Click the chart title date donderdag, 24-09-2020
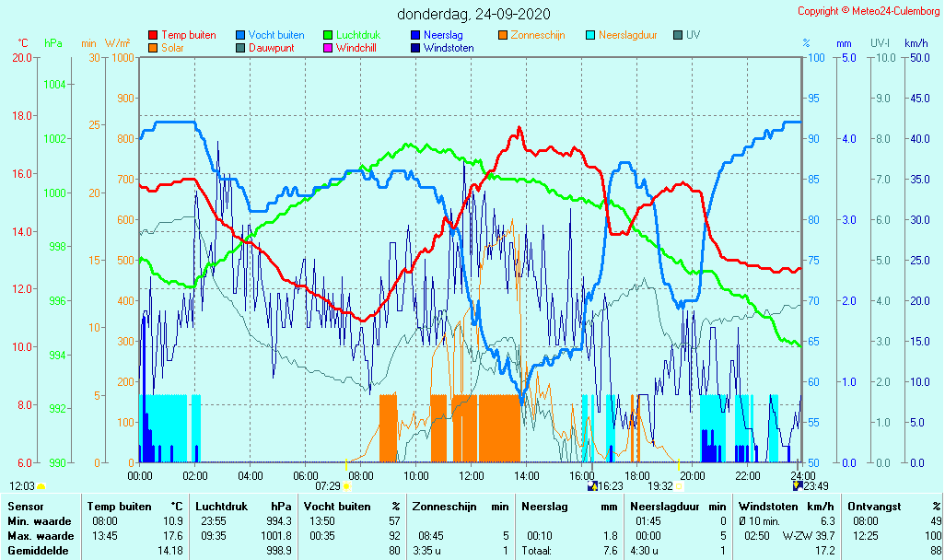This screenshot has height=560, width=945. pos(473,14)
